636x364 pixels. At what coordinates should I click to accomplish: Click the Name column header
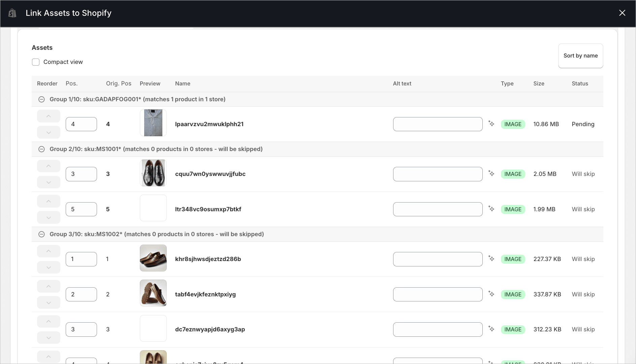(x=183, y=83)
